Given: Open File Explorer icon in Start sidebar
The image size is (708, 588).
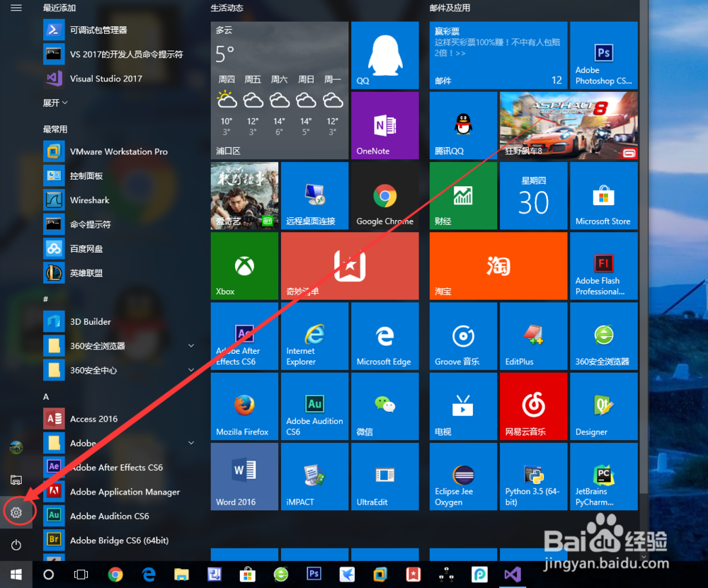Looking at the screenshot, I should coord(16,480).
